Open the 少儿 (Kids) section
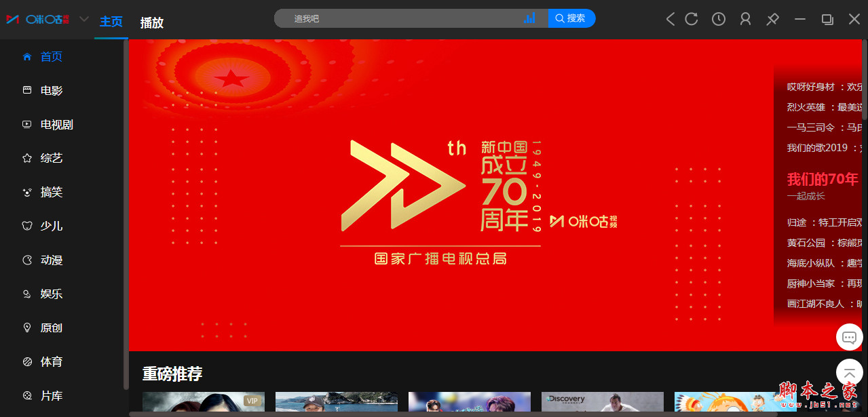The height and width of the screenshot is (417, 868). pos(51,226)
